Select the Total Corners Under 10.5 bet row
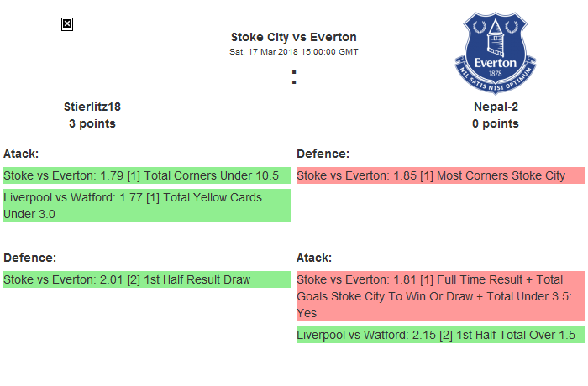 point(147,175)
